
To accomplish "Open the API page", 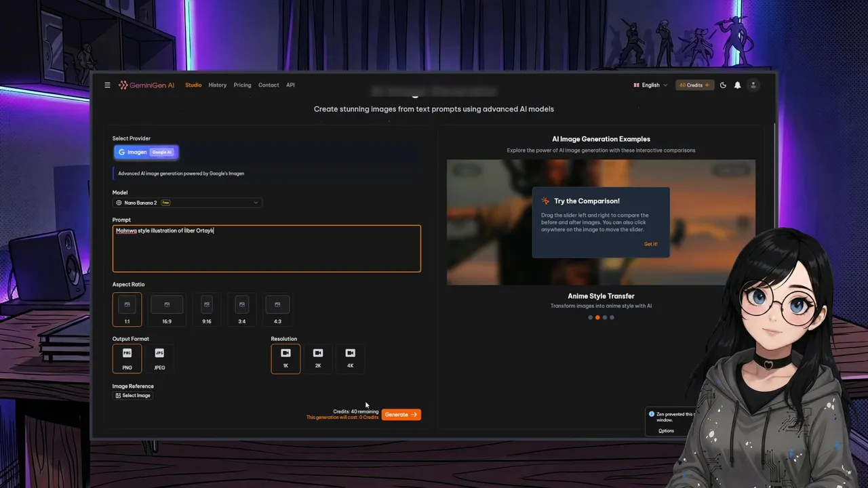I will coord(290,85).
